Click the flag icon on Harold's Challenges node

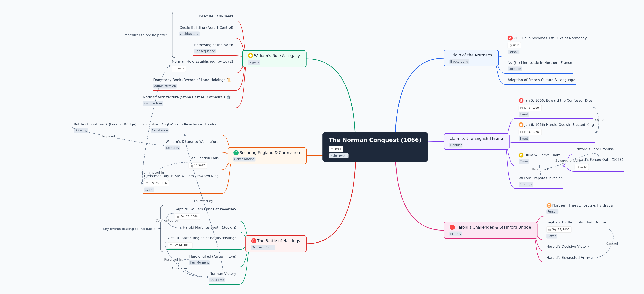tap(452, 227)
